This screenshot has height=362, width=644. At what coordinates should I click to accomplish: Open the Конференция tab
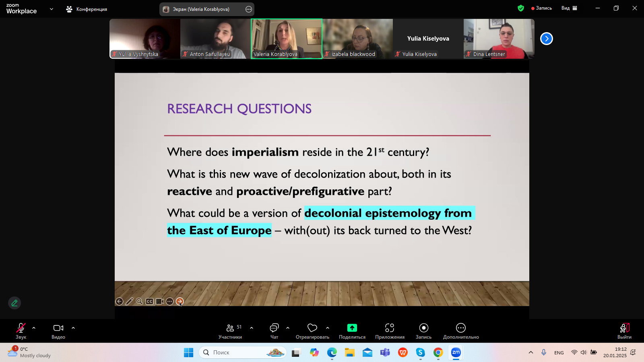coord(87,9)
